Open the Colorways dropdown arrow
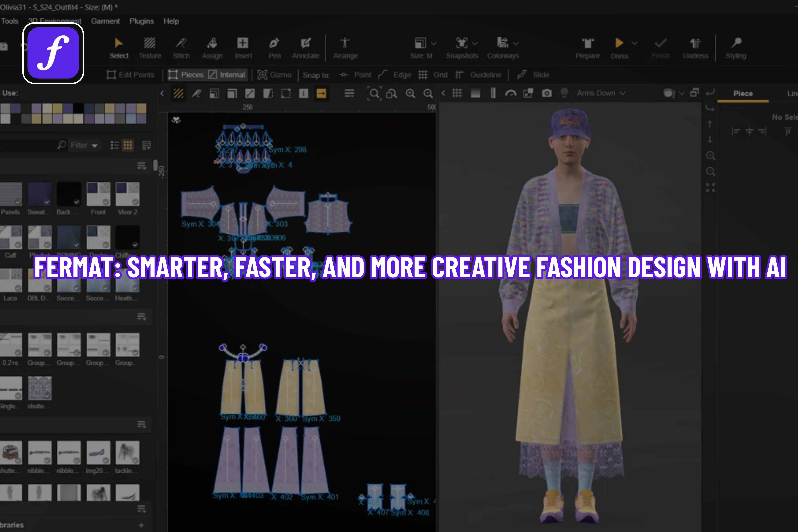This screenshot has width=798, height=532. tap(516, 43)
